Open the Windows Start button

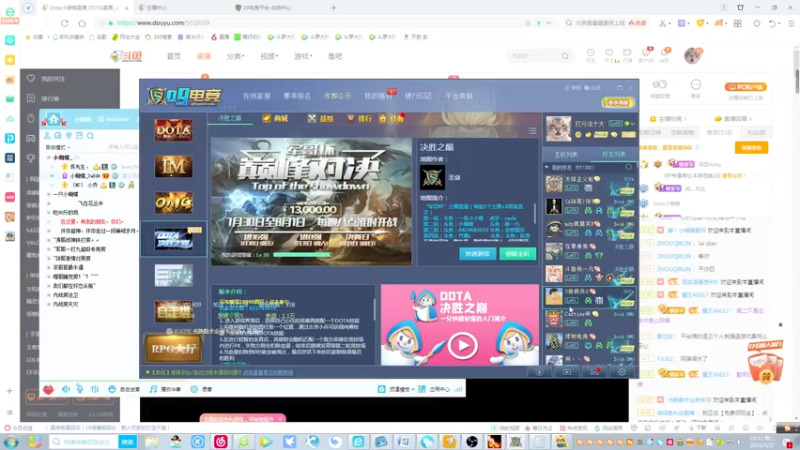(x=11, y=441)
